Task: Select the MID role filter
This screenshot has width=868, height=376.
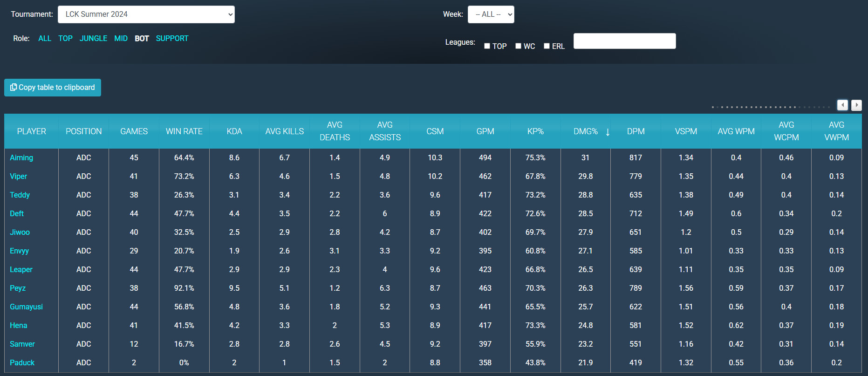Action: pos(121,39)
